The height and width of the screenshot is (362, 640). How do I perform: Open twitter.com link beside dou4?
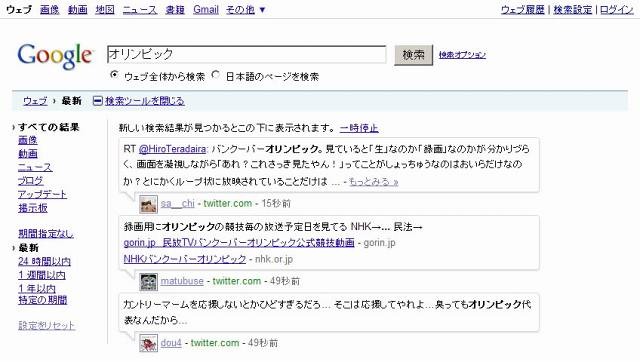pos(215,343)
